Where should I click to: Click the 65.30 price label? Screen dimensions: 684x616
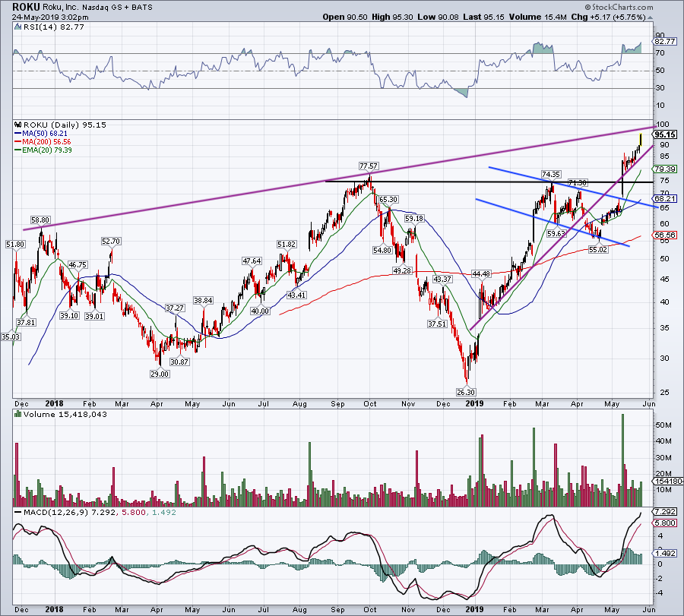pos(388,199)
